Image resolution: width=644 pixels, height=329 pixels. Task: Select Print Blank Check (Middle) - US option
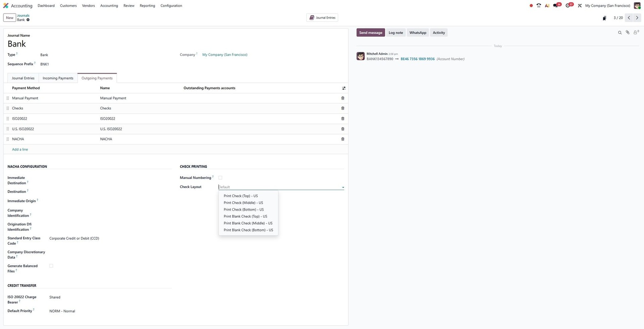248,223
